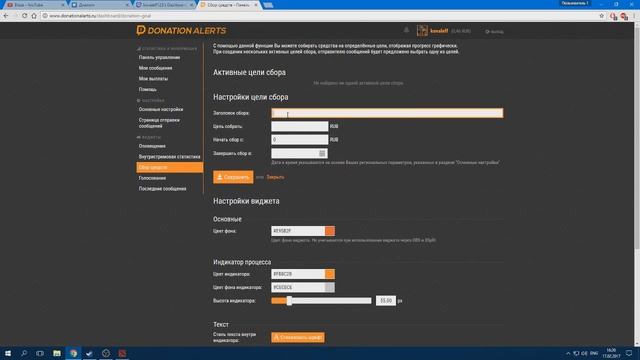Switch to the second browser tab
The image size is (640, 360).
tap(100, 5)
